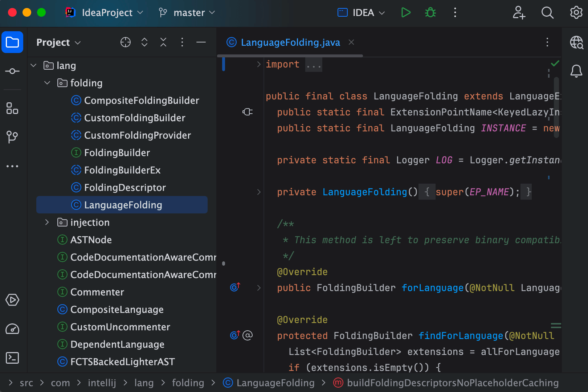Expand the injection folder
588x392 pixels.
point(46,222)
